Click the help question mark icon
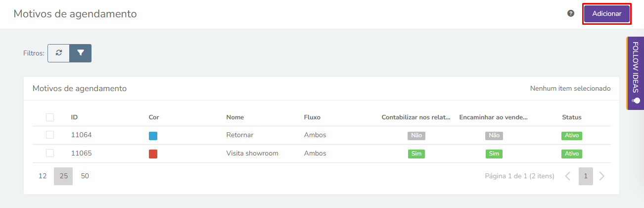The height and width of the screenshot is (208, 644). coord(571,13)
